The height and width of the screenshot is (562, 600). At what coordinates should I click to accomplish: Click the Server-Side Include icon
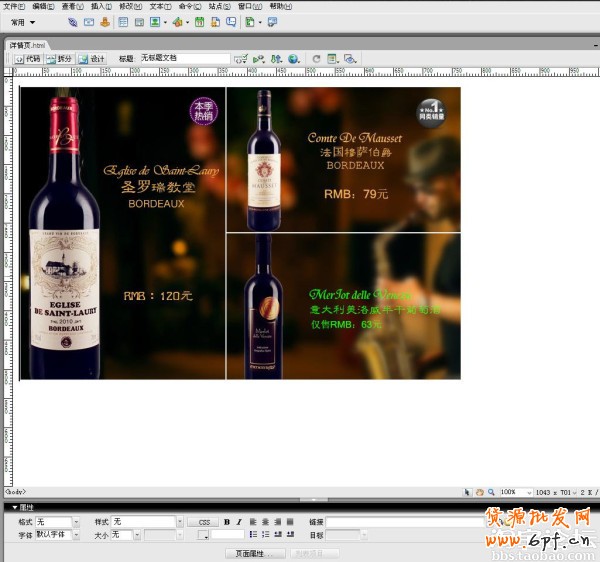[x=215, y=22]
